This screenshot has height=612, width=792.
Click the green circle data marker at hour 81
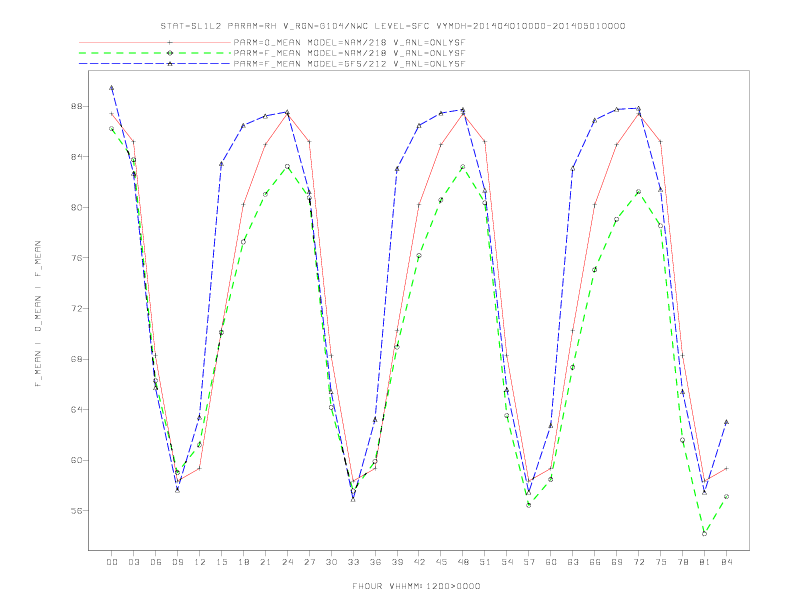pyautogui.click(x=704, y=533)
